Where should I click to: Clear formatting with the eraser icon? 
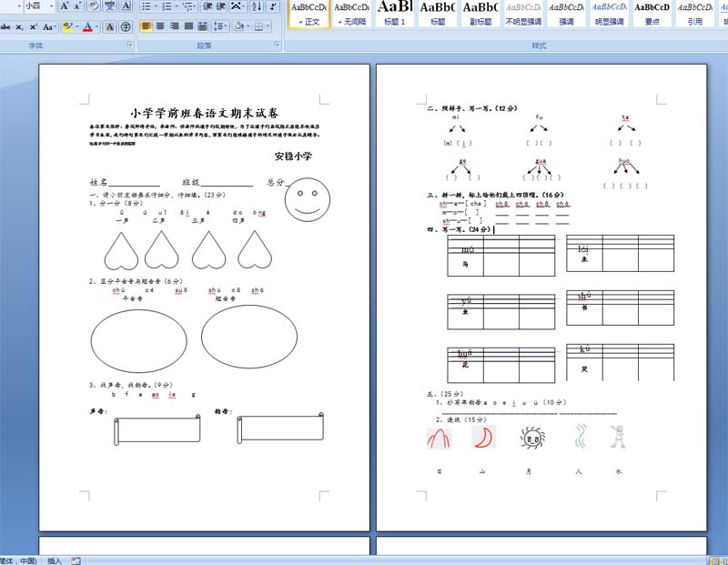[94, 6]
